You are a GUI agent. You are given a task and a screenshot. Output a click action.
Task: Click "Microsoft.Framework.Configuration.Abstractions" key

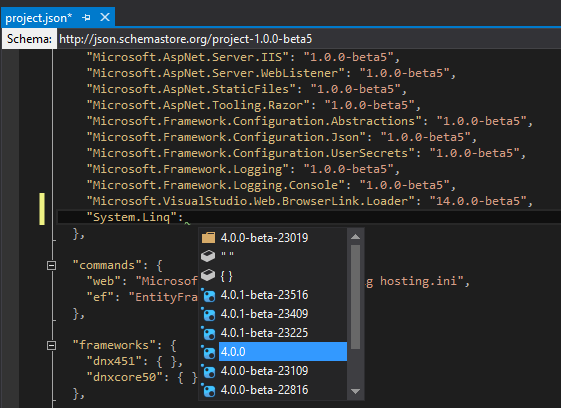point(254,121)
